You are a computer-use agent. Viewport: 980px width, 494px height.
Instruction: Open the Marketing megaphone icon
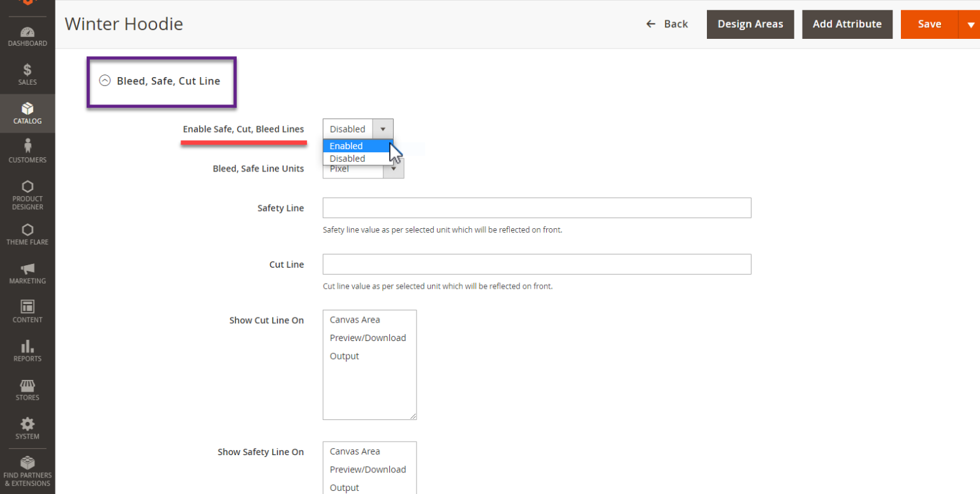[27, 269]
